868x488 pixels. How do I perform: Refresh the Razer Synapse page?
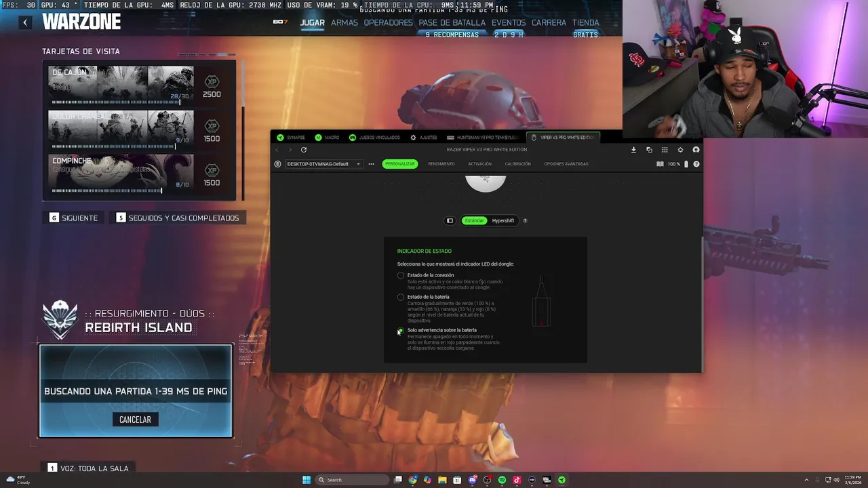pyautogui.click(x=304, y=150)
